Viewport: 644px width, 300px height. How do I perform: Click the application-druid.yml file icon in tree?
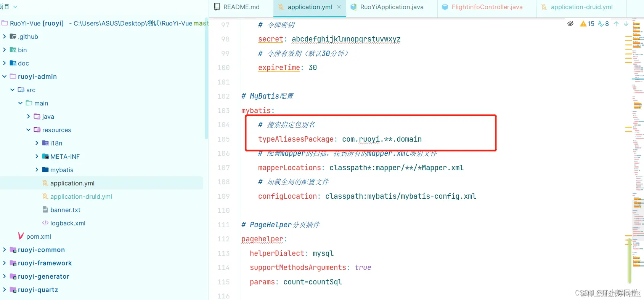point(45,196)
